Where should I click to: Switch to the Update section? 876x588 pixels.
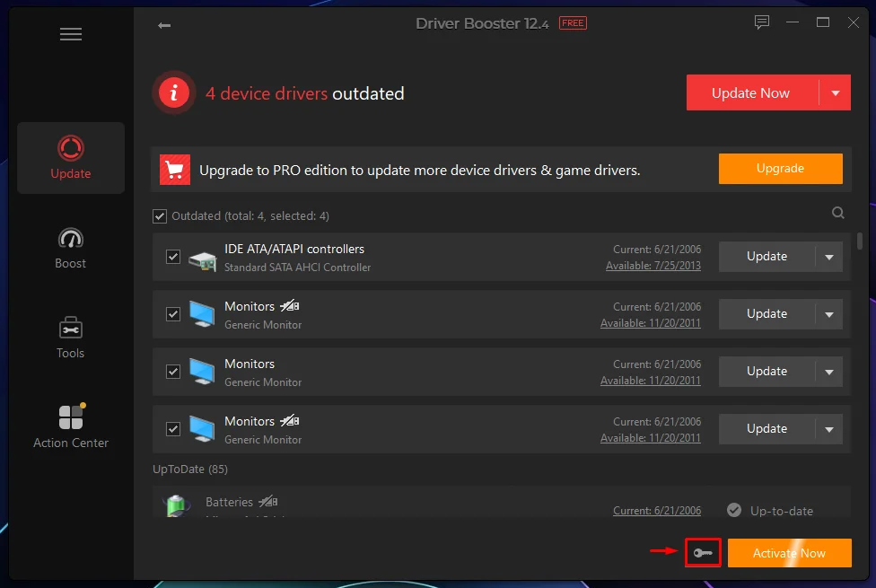point(70,158)
